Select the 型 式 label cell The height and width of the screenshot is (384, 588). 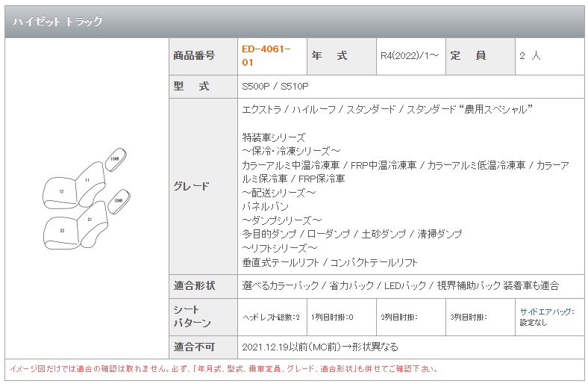[x=203, y=87]
